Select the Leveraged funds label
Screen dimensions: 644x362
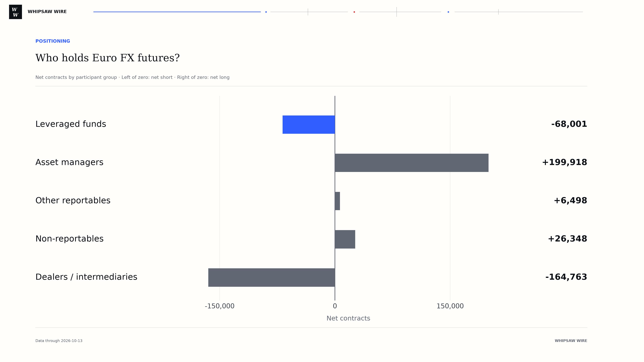(71, 124)
